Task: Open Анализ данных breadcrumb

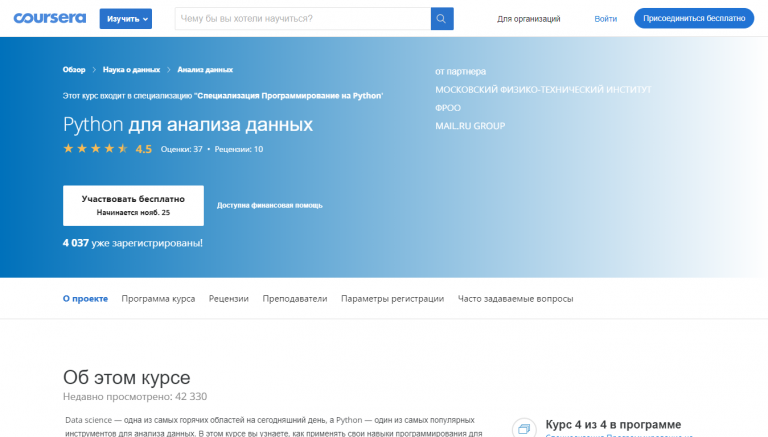Action: click(205, 70)
